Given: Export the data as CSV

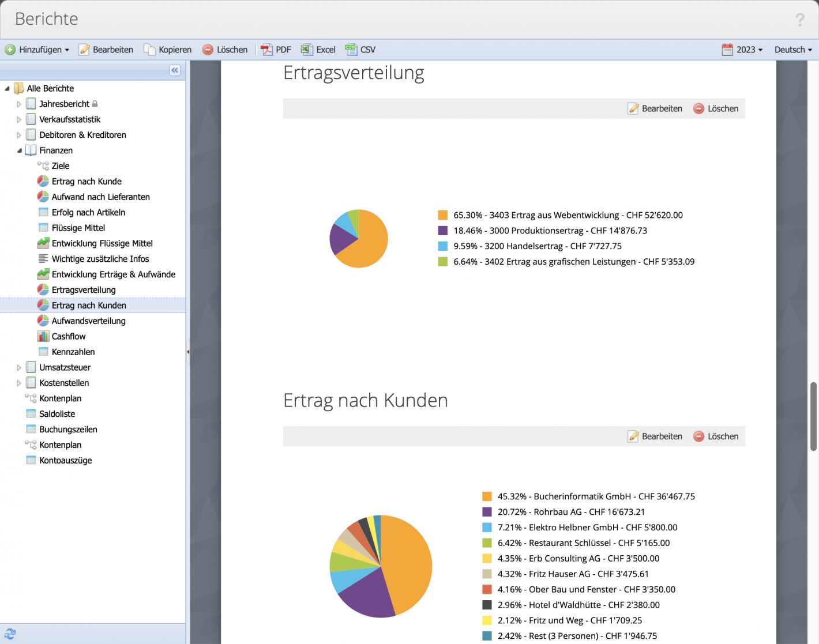Looking at the screenshot, I should [360, 50].
